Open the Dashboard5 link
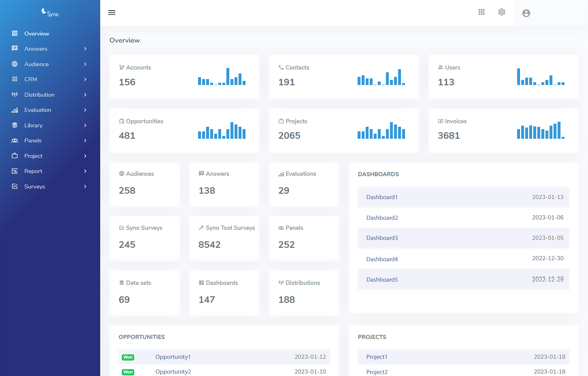 (382, 280)
